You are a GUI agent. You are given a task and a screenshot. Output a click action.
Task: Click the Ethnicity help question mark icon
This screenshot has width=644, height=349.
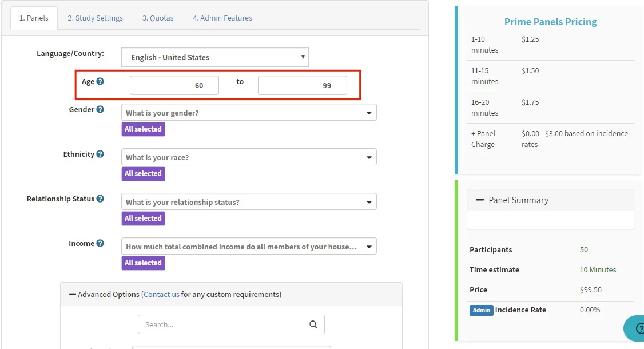click(x=100, y=154)
